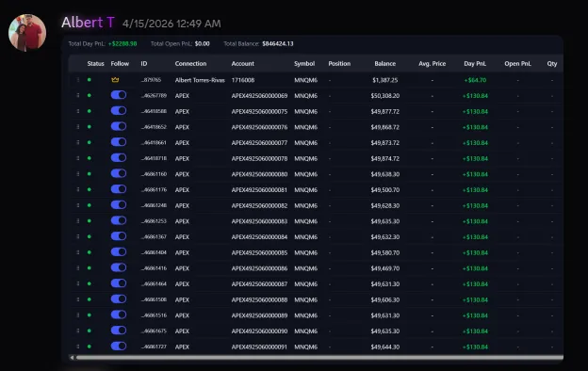Screen dimensions: 588x371
Task: Click green status dot for APEX4925060000076
Action: (90, 127)
